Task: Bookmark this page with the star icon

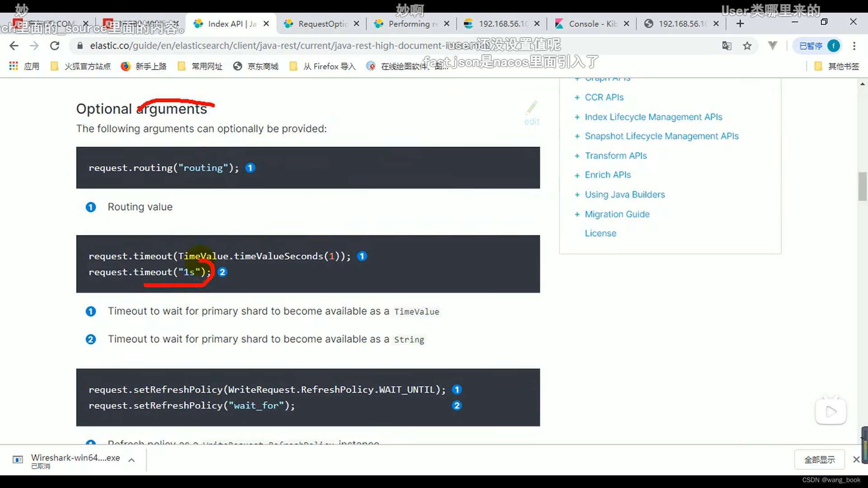Action: click(747, 46)
